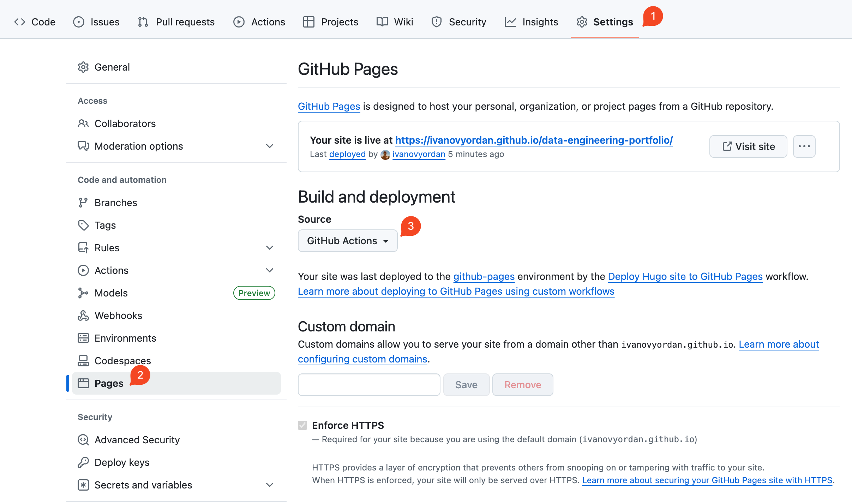Toggle the Enforce HTTPS checkbox

(x=302, y=425)
